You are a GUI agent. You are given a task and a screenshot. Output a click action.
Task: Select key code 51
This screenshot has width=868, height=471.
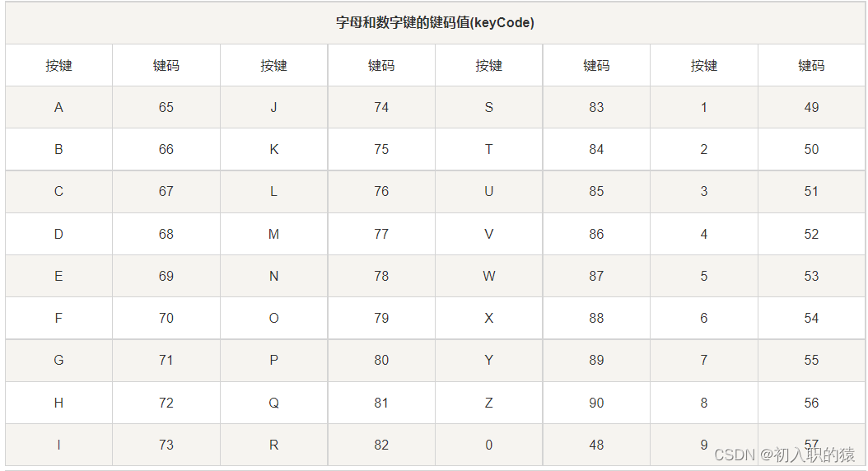click(x=811, y=192)
